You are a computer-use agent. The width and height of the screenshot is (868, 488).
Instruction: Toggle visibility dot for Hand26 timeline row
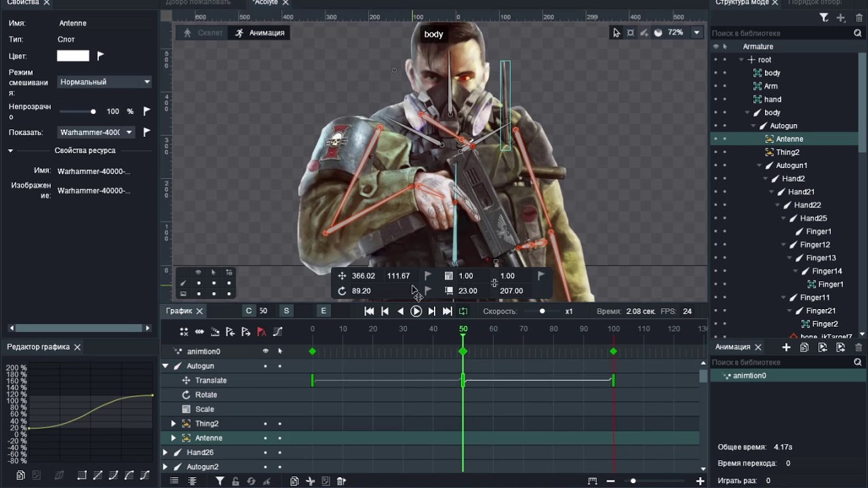pos(265,453)
